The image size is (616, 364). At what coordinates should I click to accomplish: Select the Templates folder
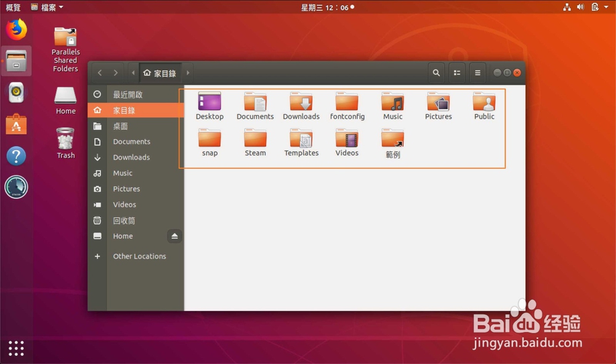click(x=301, y=142)
